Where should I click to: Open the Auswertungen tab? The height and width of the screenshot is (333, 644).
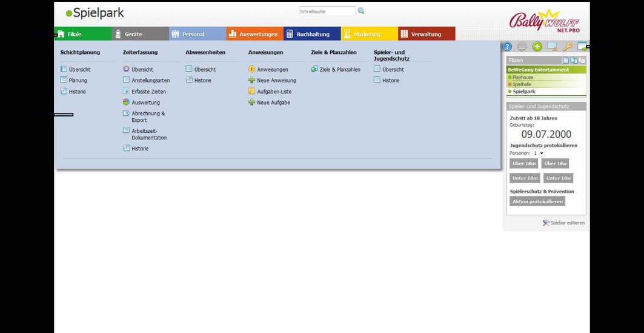pyautogui.click(x=254, y=34)
